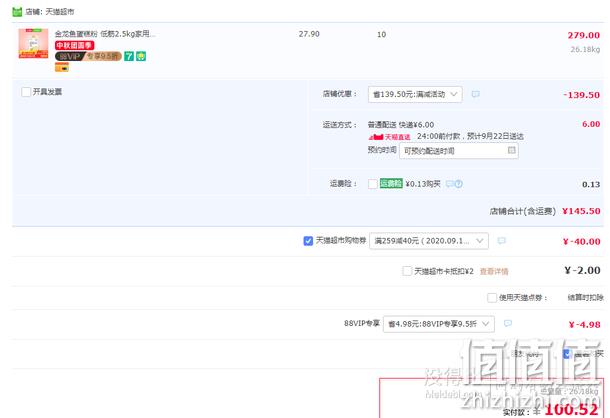Click the ¥145.50 store total amount

[x=581, y=211]
